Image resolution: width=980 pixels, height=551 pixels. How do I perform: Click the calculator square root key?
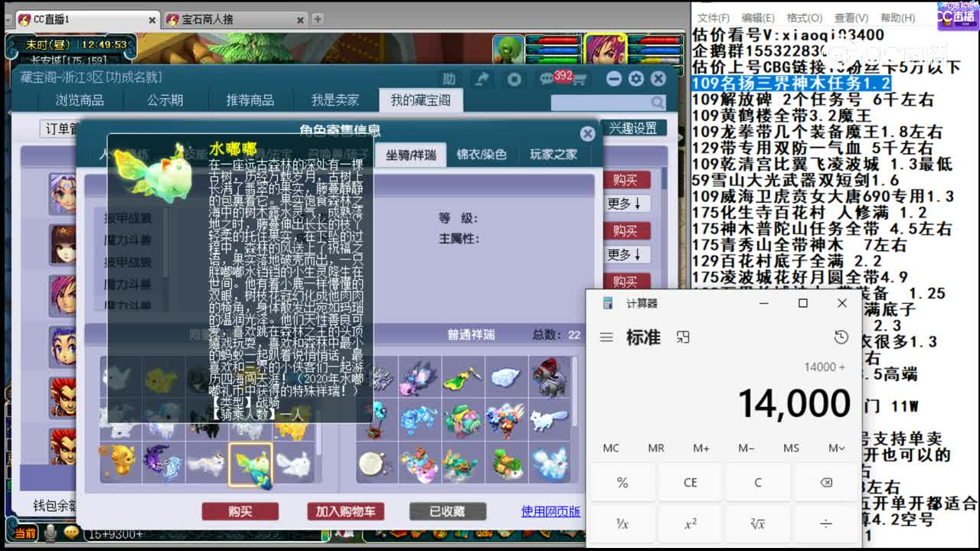(758, 523)
